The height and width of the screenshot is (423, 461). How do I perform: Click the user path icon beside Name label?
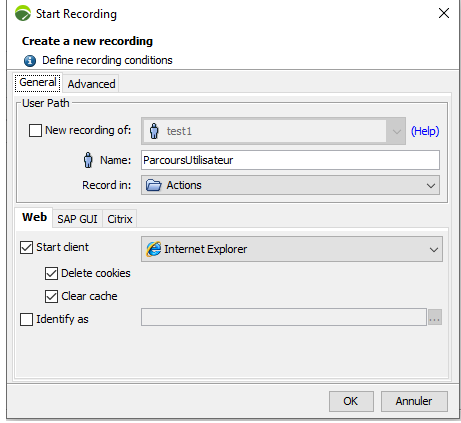point(88,160)
